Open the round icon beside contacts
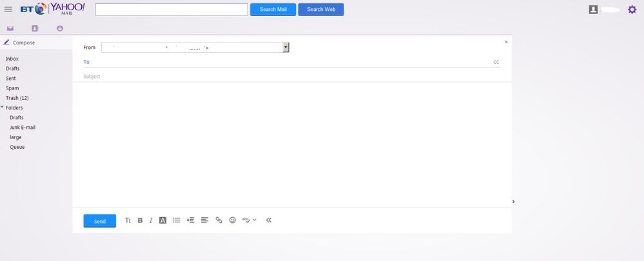Viewport: 644px width, 261px height. tap(60, 28)
